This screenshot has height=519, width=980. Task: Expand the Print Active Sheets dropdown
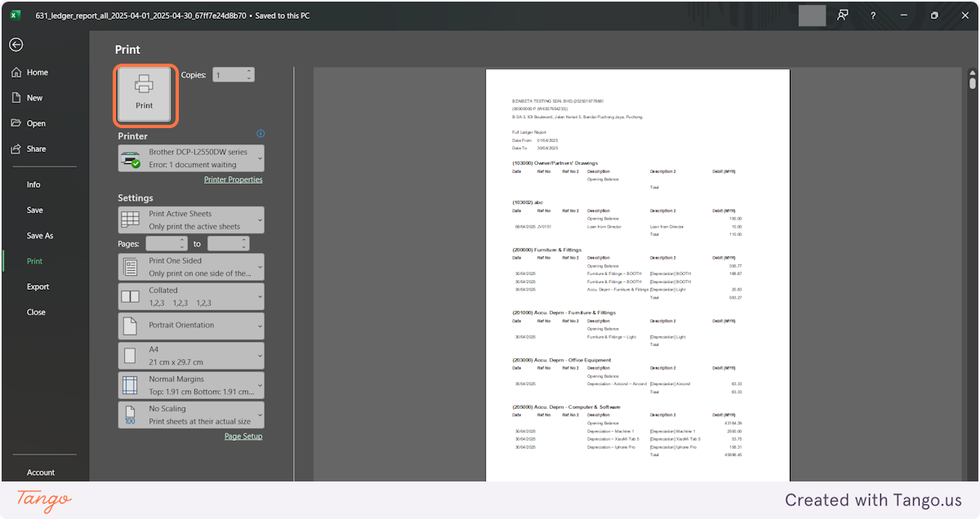[191, 220]
